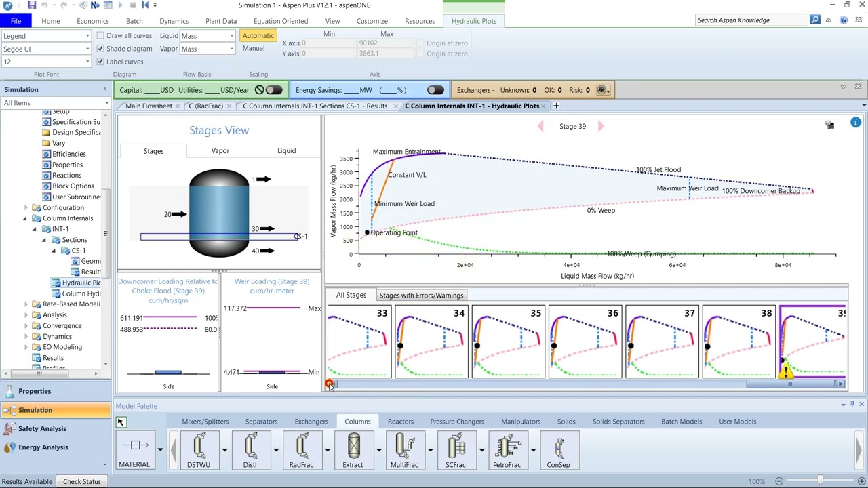This screenshot has width=868, height=488.
Task: Select the Separators palette tab
Action: click(x=261, y=422)
